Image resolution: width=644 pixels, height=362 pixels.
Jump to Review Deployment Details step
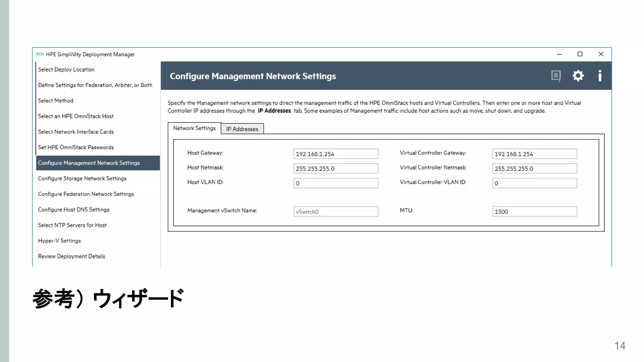(x=71, y=256)
